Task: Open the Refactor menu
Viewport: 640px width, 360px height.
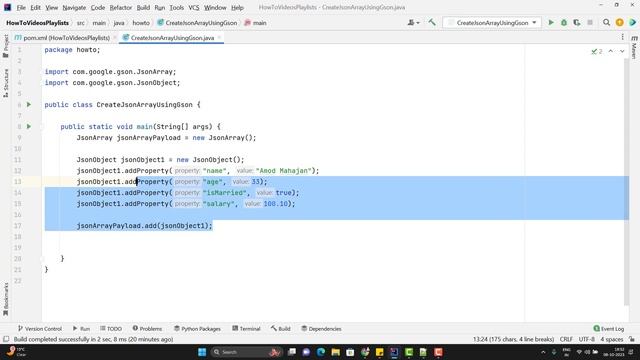Action: 120,7
